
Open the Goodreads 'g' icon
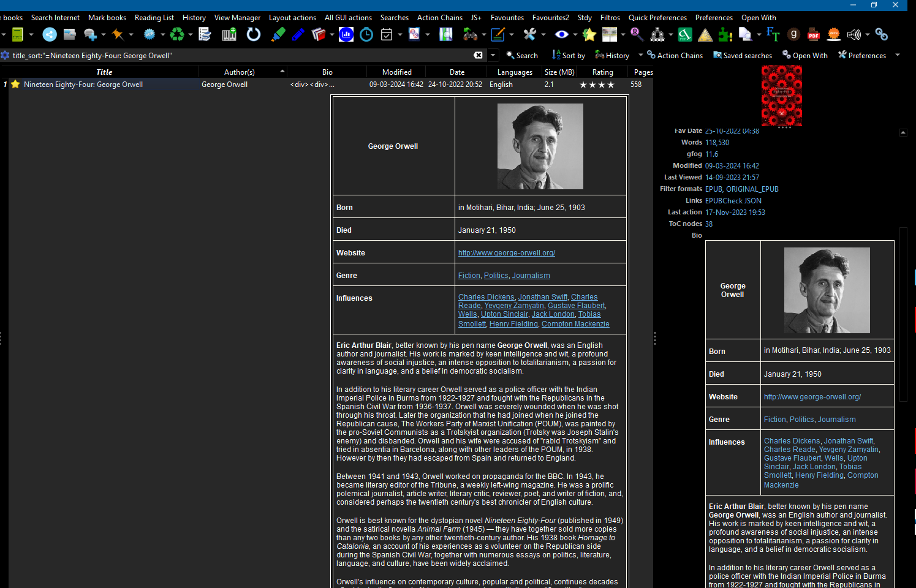pyautogui.click(x=793, y=35)
